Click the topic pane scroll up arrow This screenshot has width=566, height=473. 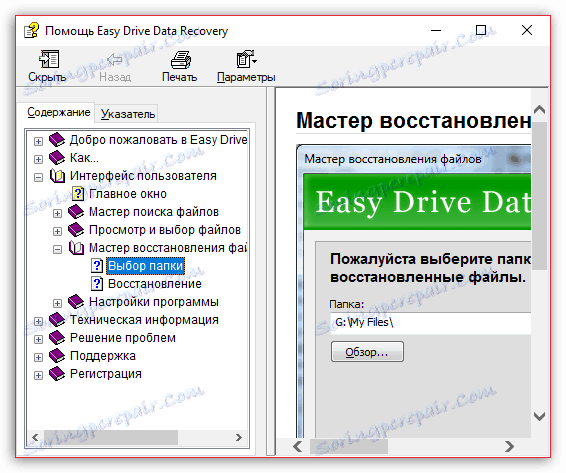539,109
